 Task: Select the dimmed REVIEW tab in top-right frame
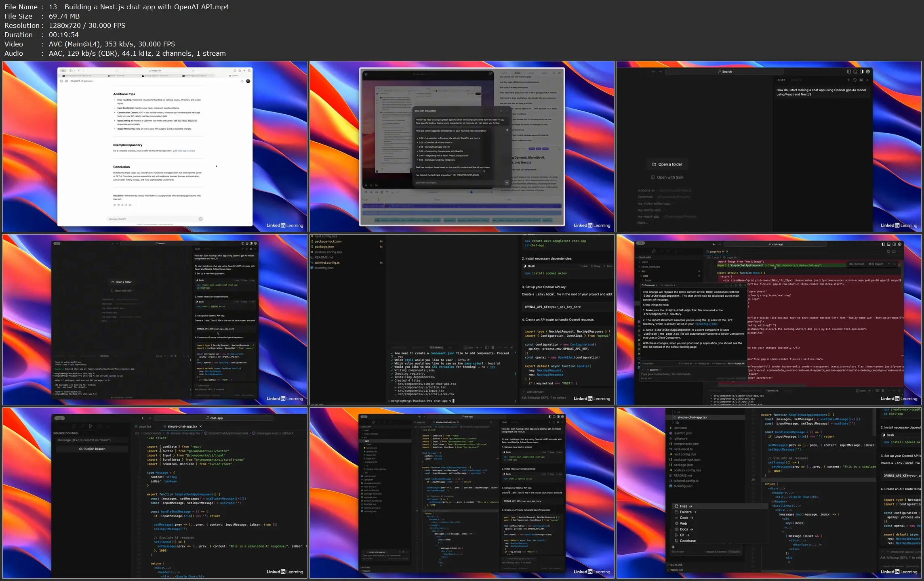796,80
